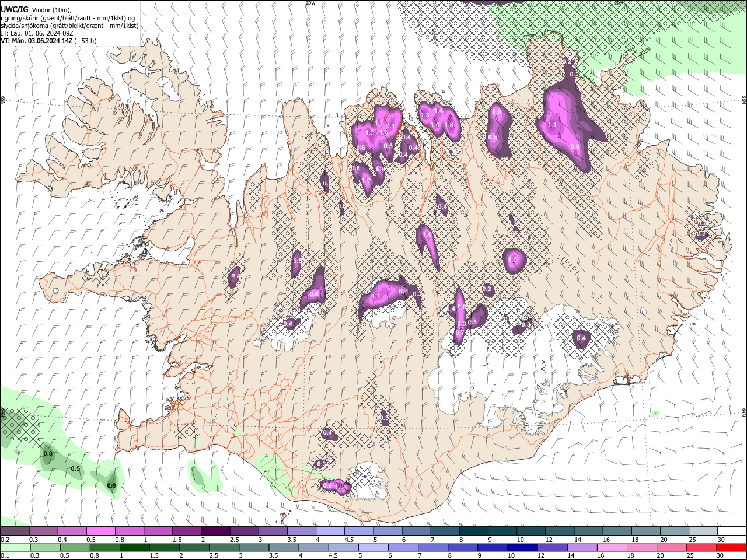Select the 0.8 value in green offshore rain
This screenshot has width=747, height=560.
[x=48, y=453]
